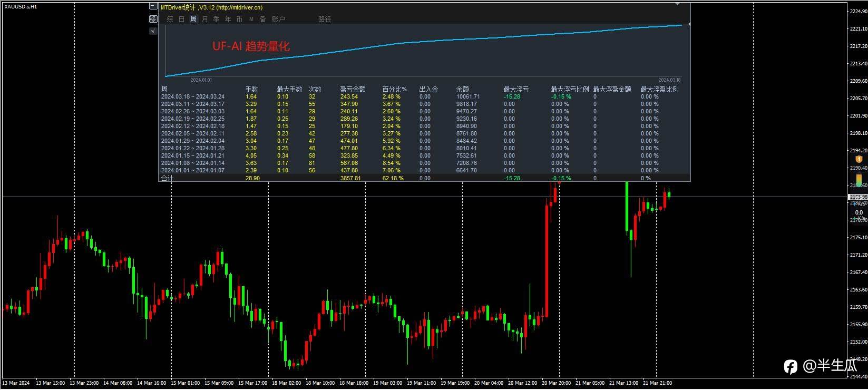This screenshot has width=868, height=390.
Task: Click the trade count 81
Action: (x=311, y=163)
